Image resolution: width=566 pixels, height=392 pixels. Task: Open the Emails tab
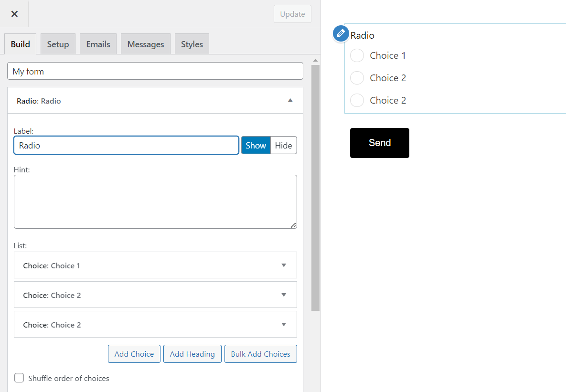coord(98,44)
